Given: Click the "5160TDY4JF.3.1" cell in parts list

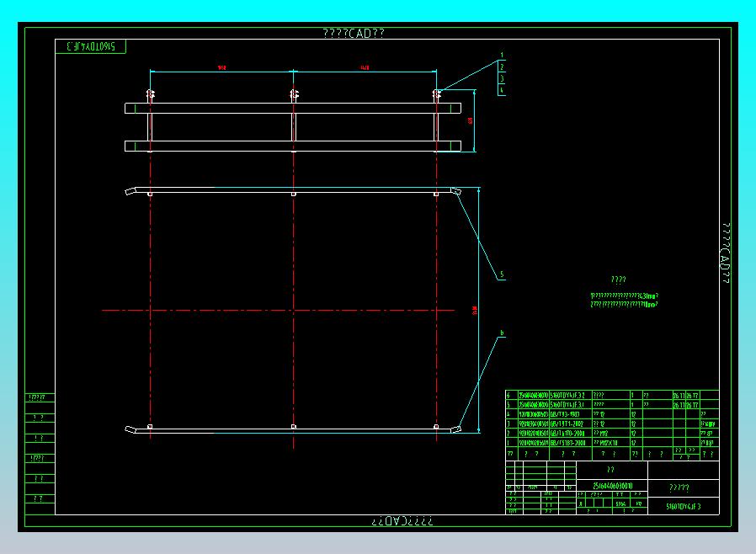Looking at the screenshot, I should 571,404.
